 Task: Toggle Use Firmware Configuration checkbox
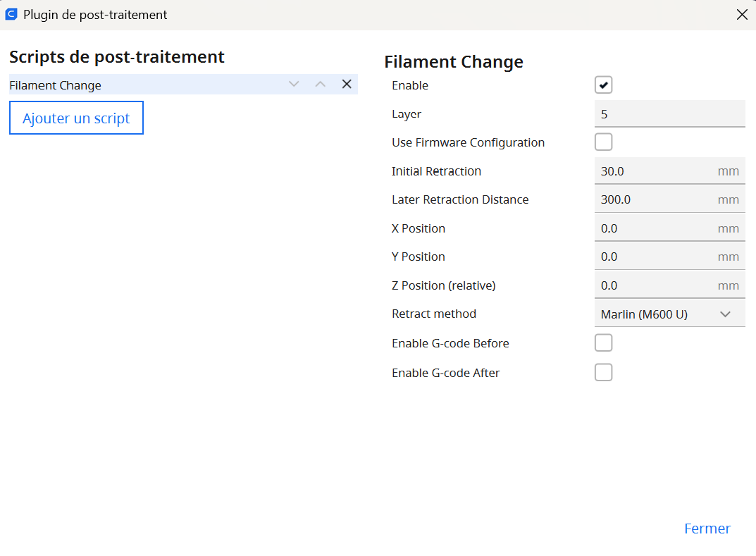tap(603, 142)
